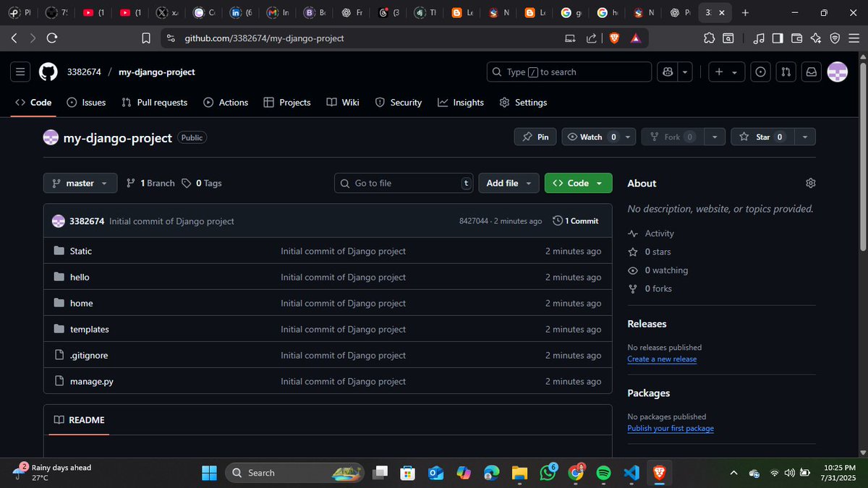
Task: Open Windows Start menu
Action: click(x=209, y=473)
